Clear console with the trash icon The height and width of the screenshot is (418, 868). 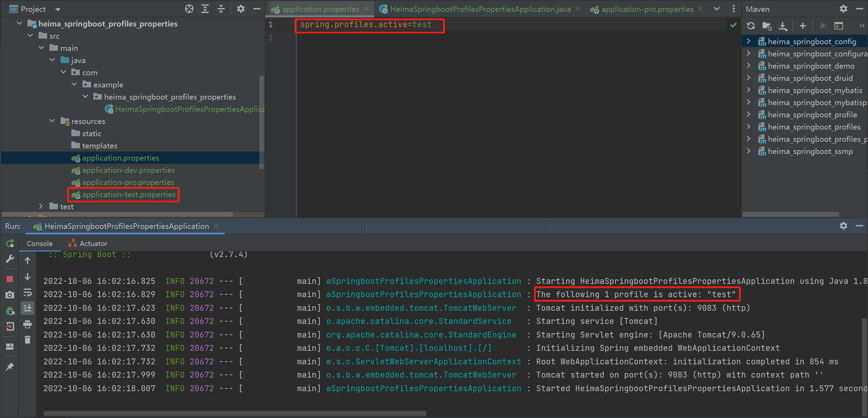coord(28,340)
